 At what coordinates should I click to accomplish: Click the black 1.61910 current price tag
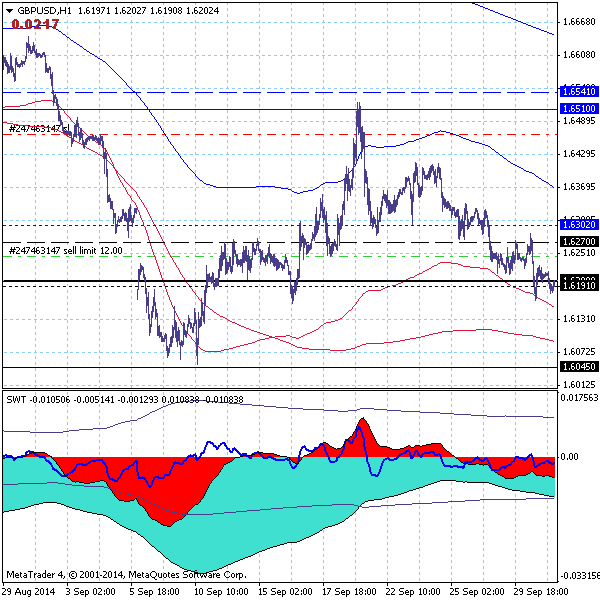[579, 285]
